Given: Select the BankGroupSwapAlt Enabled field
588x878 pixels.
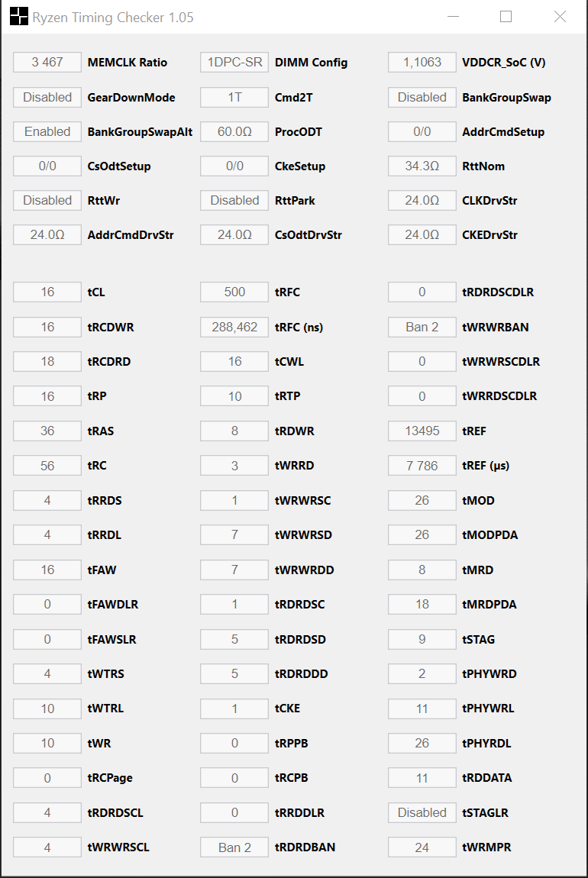Looking at the screenshot, I should pos(47,131).
